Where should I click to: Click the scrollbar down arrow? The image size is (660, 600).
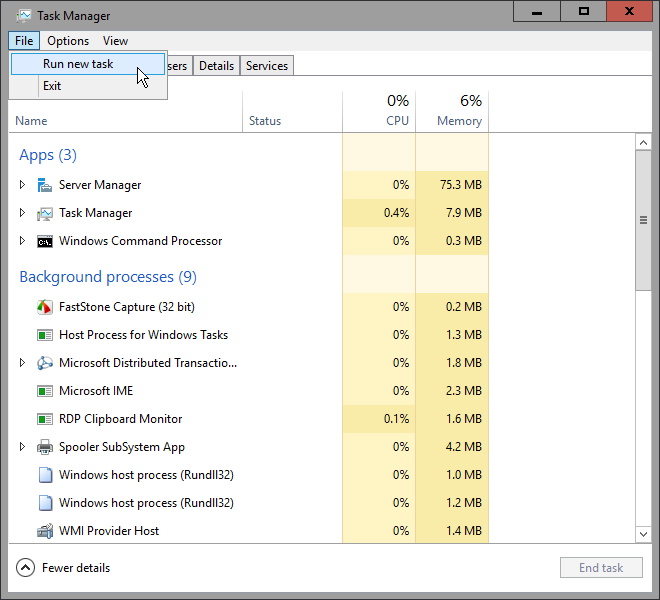point(643,534)
